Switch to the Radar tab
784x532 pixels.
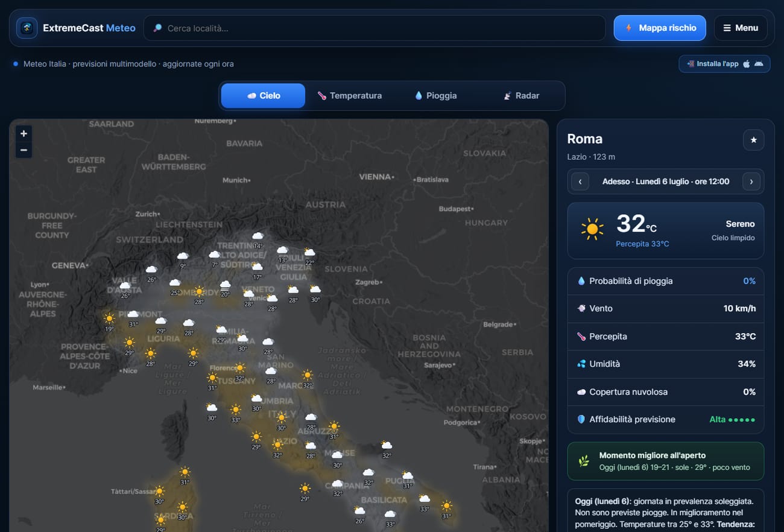coord(521,95)
